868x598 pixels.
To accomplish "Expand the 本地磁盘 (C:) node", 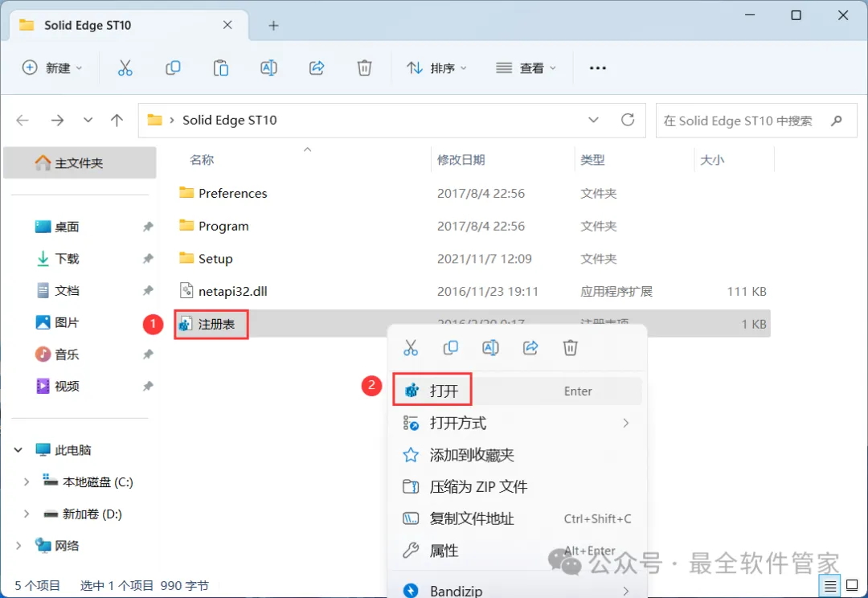I will point(26,481).
